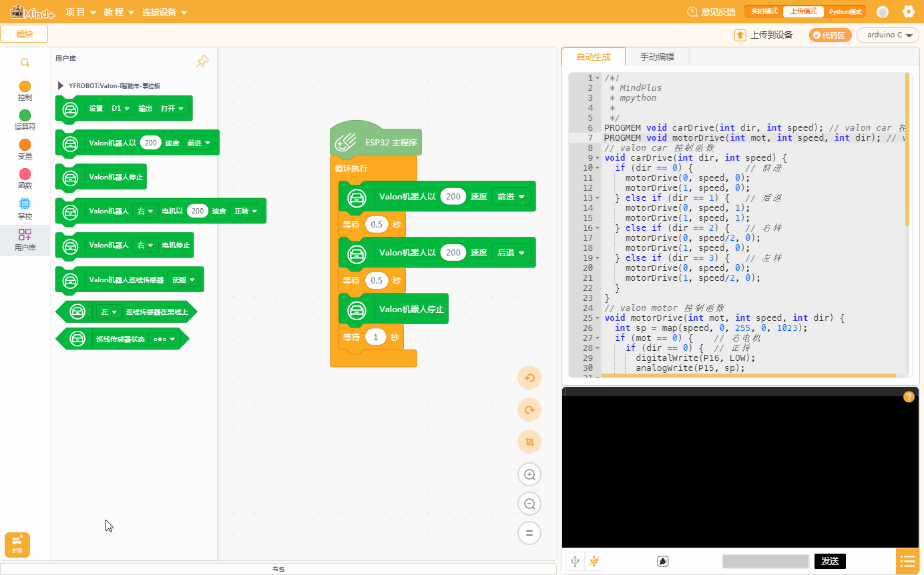The height and width of the screenshot is (575, 924).
Task: Click the 发送 send button
Action: click(829, 561)
